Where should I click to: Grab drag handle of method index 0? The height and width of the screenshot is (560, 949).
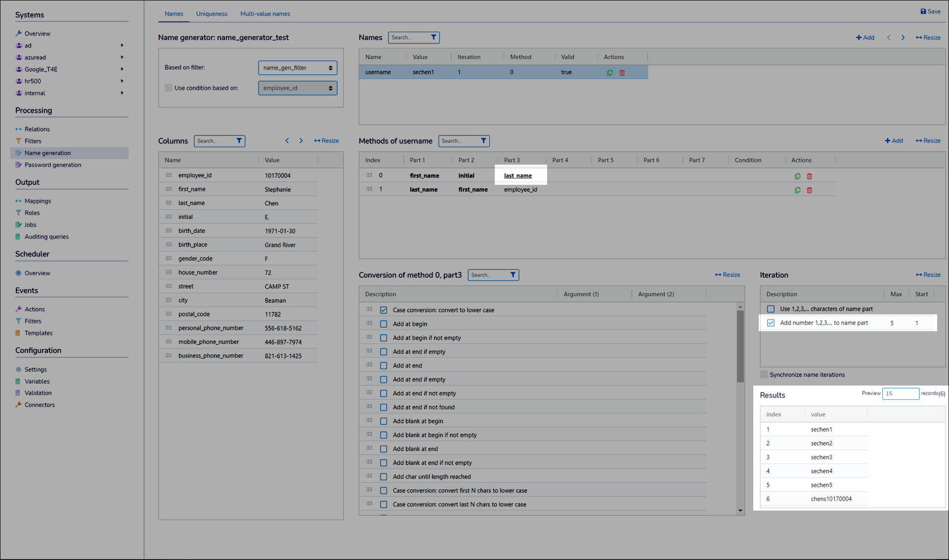pos(369,175)
